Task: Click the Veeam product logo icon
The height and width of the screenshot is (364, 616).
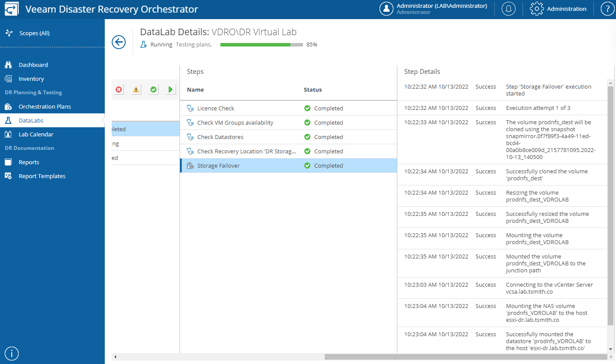Action: [11, 9]
